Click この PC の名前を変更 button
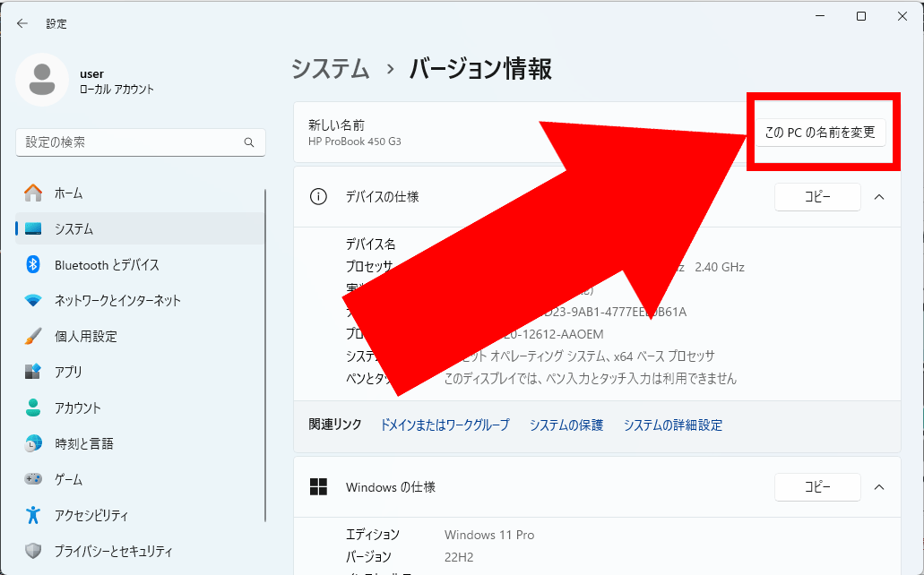This screenshot has height=575, width=924. 822,132
